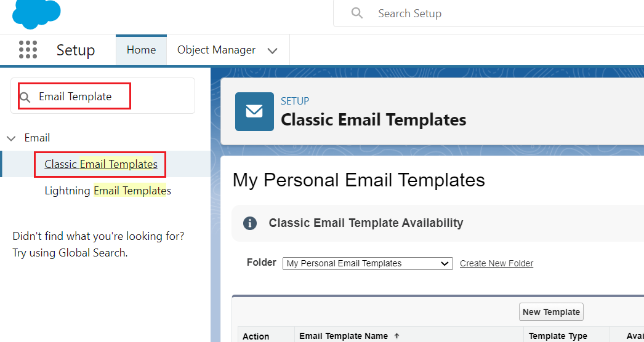
Task: Click the Classic Email Template Availability heading
Action: [x=366, y=223]
